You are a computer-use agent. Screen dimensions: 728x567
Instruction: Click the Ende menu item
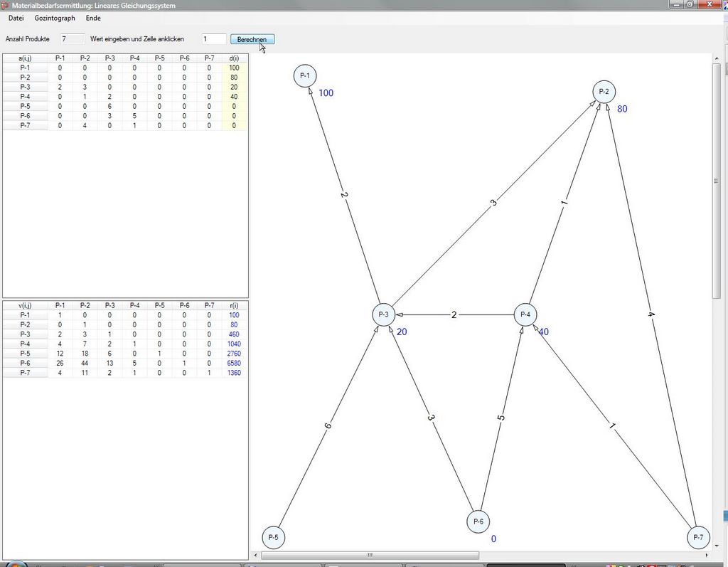pyautogui.click(x=93, y=18)
